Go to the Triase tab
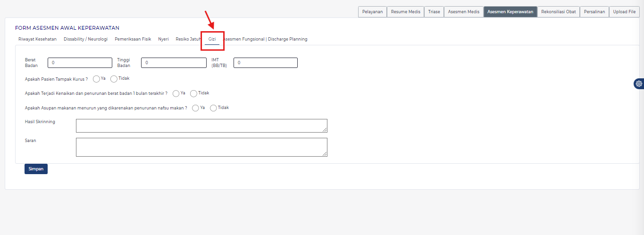644x235 pixels. pyautogui.click(x=434, y=12)
